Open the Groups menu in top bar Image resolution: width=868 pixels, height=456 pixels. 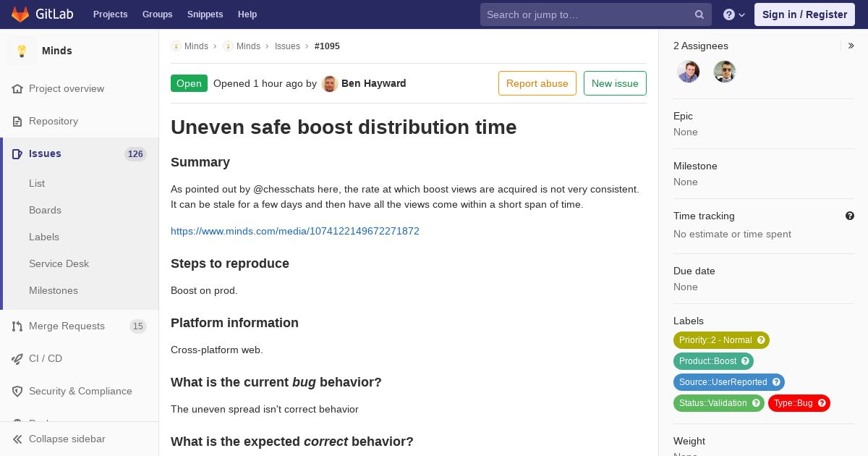[x=158, y=14]
